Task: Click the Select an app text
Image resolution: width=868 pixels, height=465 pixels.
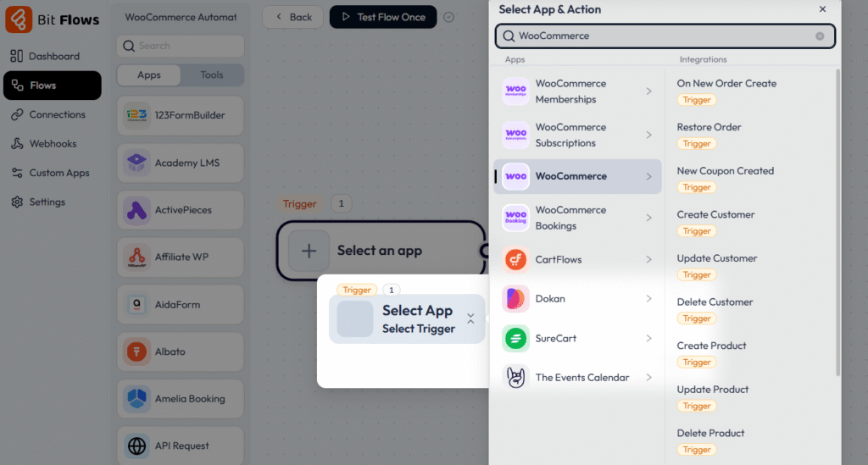Action: 380,251
